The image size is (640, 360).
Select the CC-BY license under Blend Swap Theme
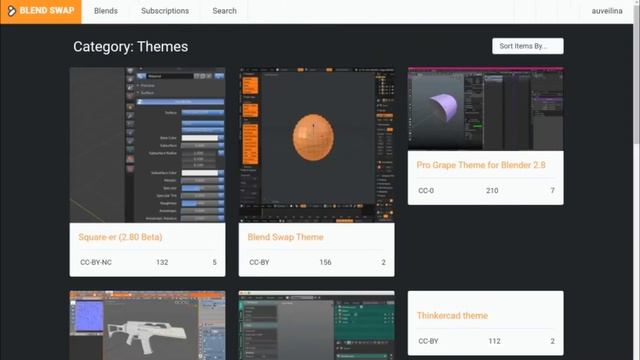[259, 262]
